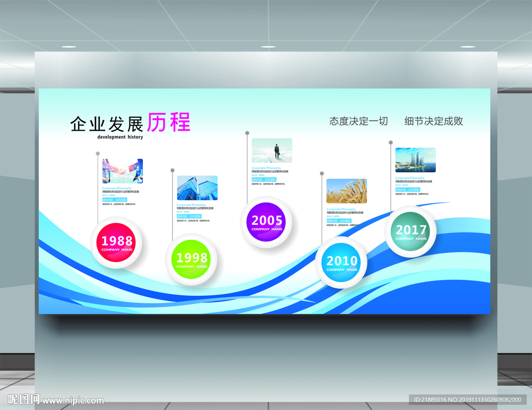Image resolution: width=532 pixels, height=410 pixels.
Task: Click the pin dot above the 2017 line
Action: pyautogui.click(x=391, y=142)
